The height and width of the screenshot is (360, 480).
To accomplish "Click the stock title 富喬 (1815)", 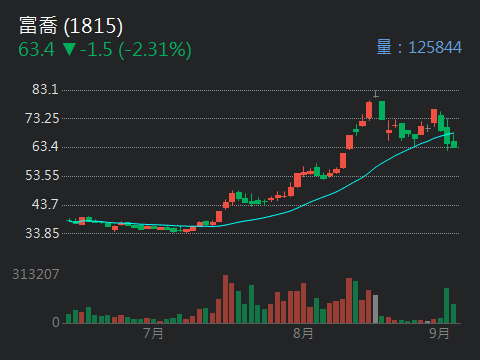I will [x=71, y=26].
